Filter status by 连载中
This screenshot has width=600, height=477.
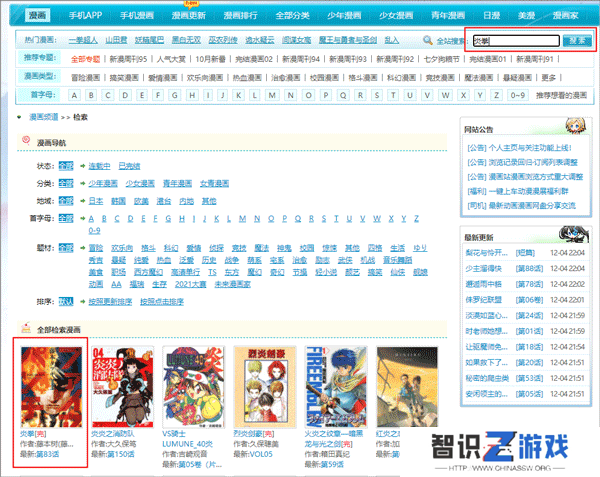[x=99, y=166]
